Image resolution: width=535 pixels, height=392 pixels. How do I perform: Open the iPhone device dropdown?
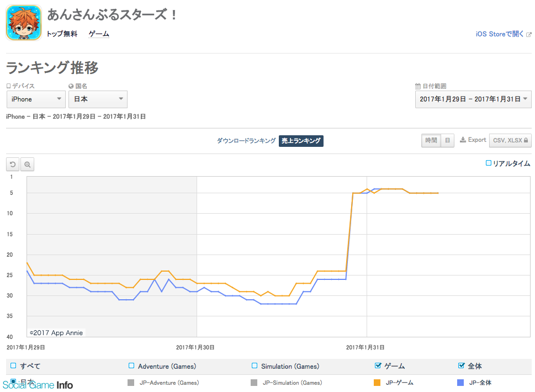coord(36,99)
